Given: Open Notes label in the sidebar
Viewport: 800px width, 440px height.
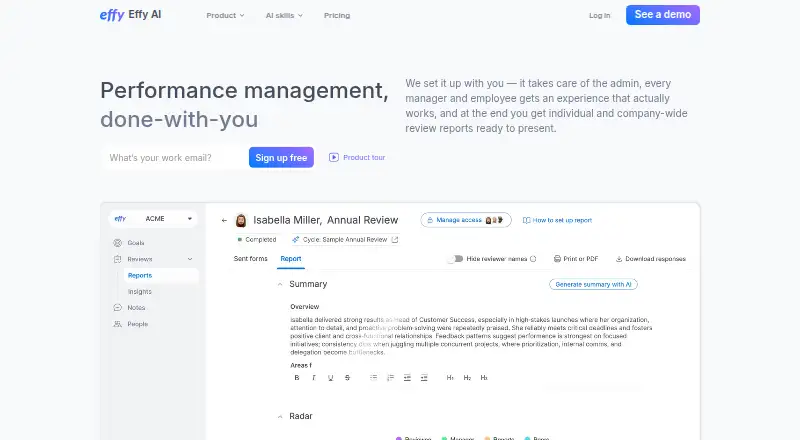Looking at the screenshot, I should [x=136, y=308].
